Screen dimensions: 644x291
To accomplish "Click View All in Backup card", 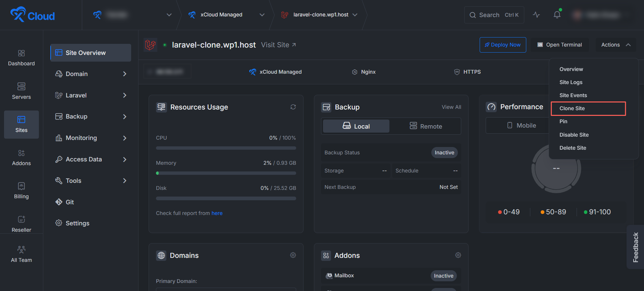I will [x=451, y=107].
